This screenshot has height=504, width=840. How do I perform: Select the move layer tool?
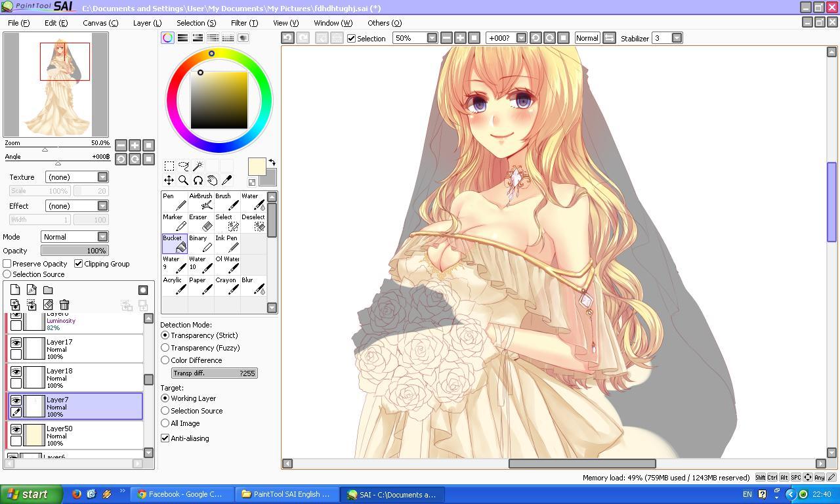(x=169, y=180)
